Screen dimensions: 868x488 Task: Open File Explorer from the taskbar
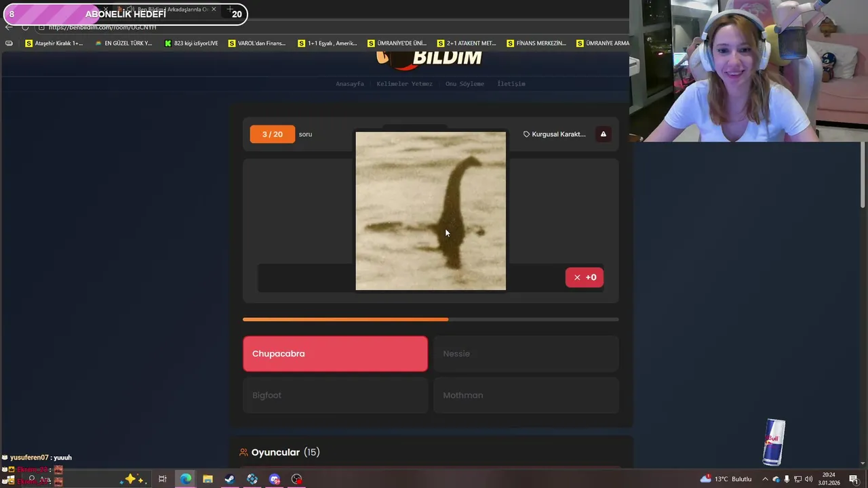(208, 479)
